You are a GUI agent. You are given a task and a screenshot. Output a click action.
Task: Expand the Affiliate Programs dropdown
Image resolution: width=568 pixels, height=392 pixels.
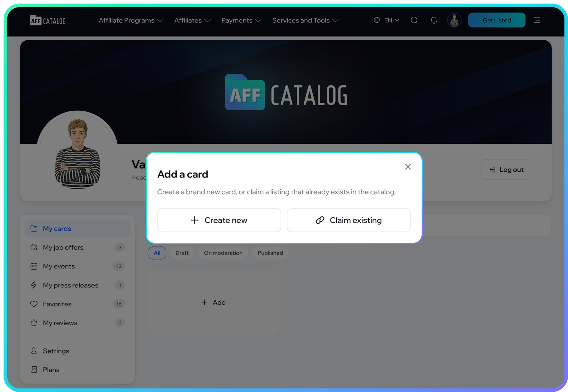pos(131,20)
